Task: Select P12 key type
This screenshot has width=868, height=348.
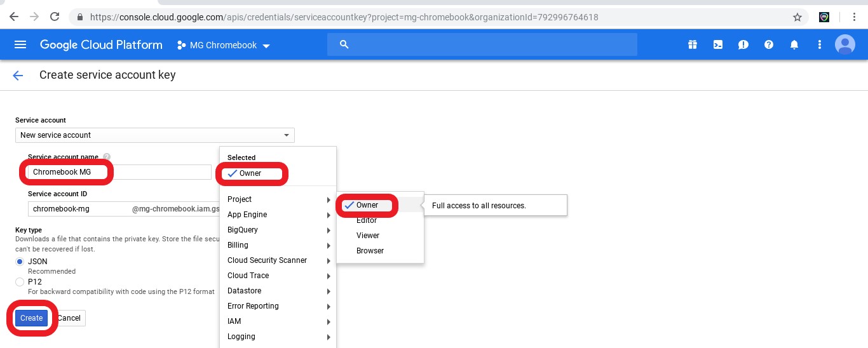Action: (x=20, y=282)
